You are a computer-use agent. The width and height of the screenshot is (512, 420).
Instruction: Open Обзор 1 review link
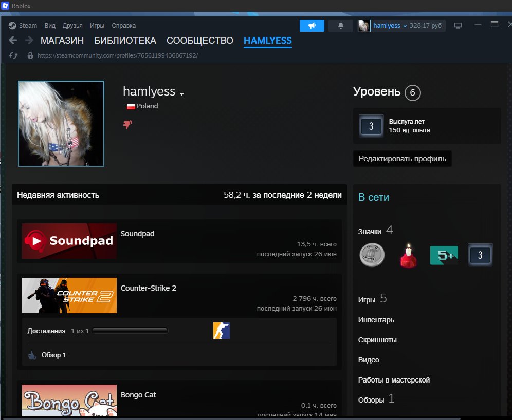(54, 355)
